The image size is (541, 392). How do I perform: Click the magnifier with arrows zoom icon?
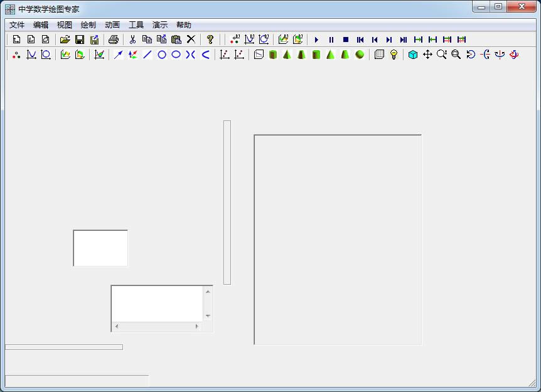(x=442, y=55)
